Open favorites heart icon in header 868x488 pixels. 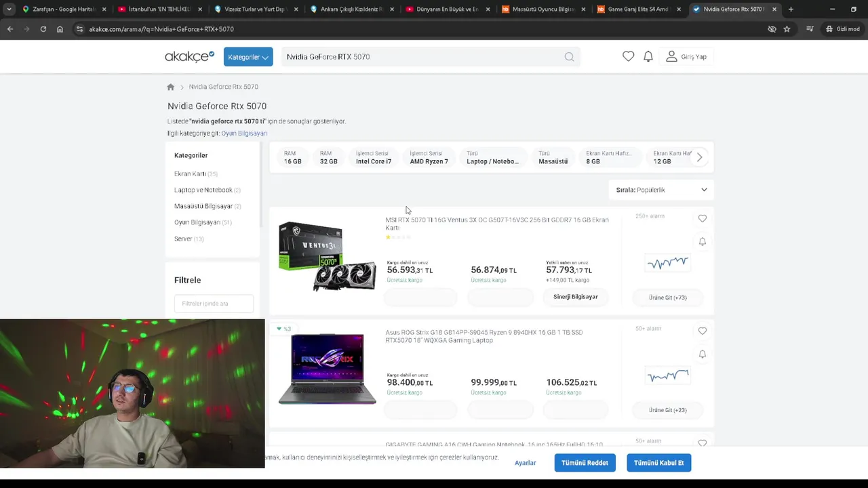629,57
